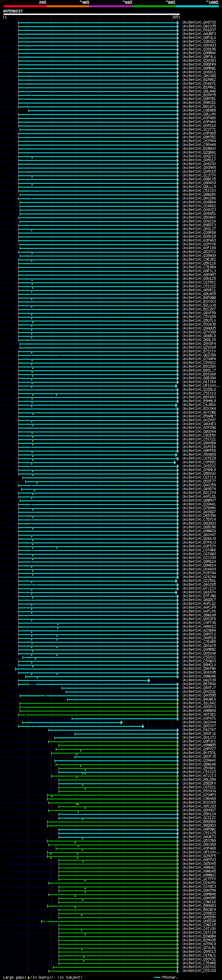Click the red 20% identity scale segment
Image resolution: width=222 pixels, height=980 pixels.
tap(25, 6)
